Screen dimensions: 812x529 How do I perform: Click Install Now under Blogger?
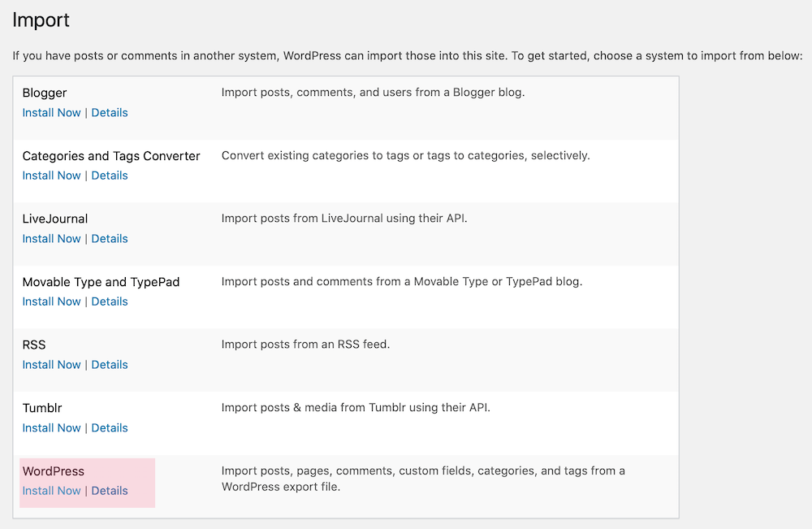pyautogui.click(x=51, y=112)
